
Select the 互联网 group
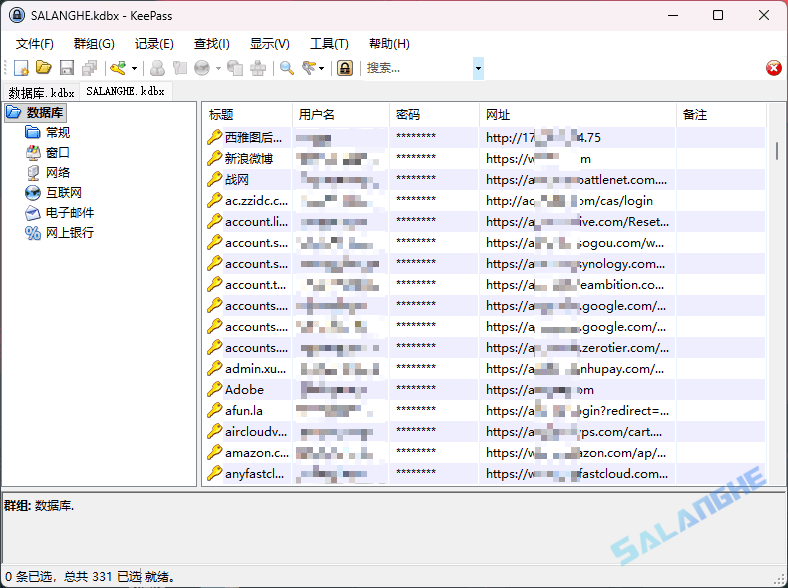click(63, 192)
